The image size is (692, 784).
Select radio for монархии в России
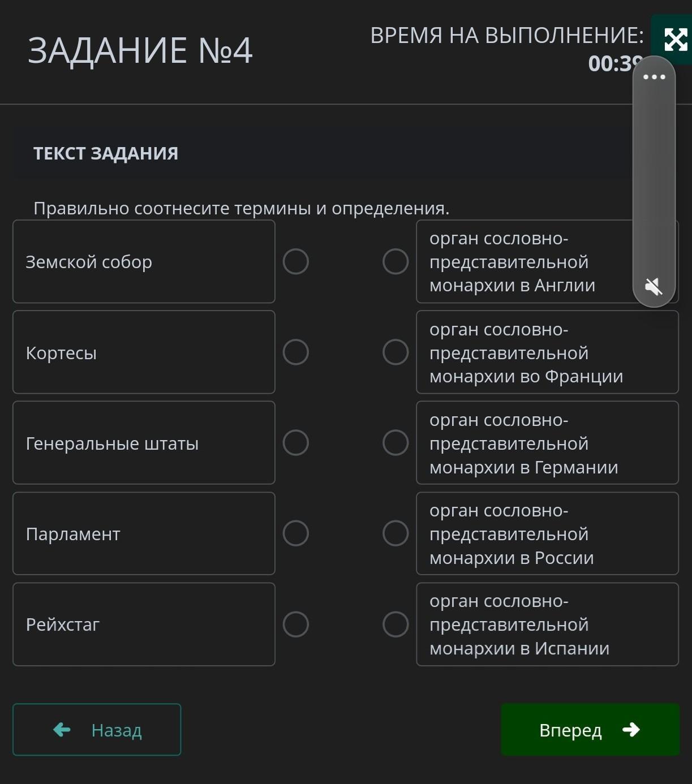(396, 533)
